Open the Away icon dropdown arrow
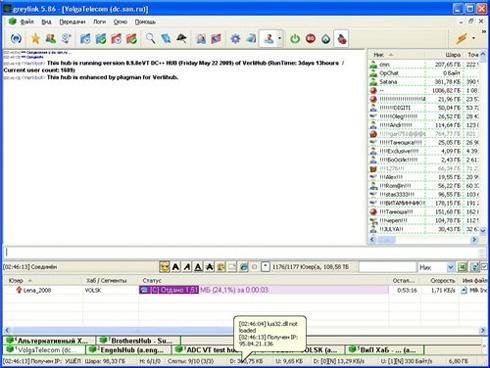 280,39
